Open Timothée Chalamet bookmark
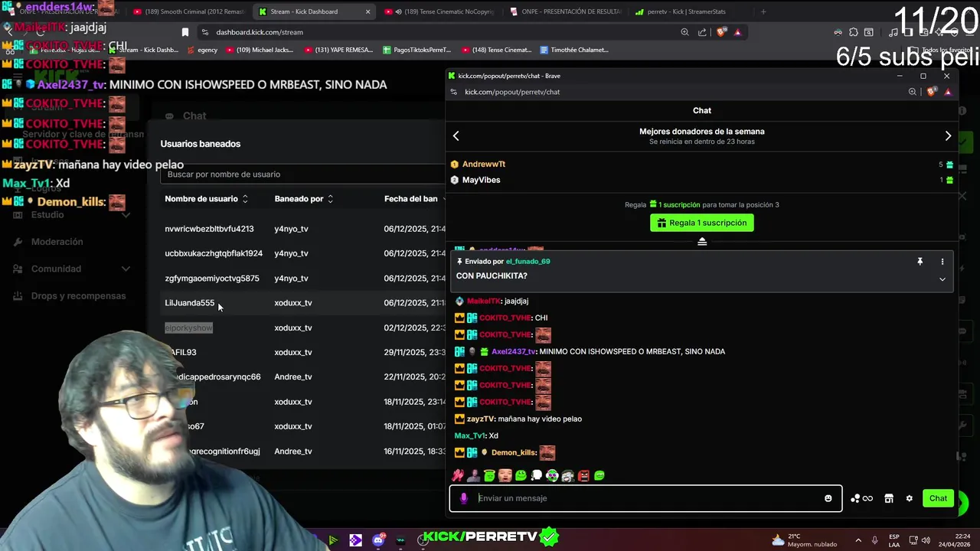980x551 pixels. [x=574, y=50]
